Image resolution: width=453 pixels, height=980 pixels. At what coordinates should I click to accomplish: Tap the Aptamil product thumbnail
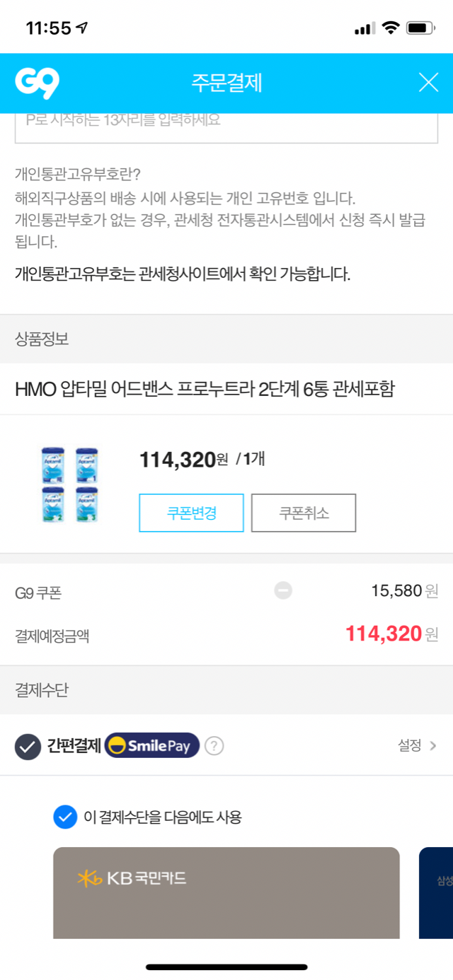[69, 484]
